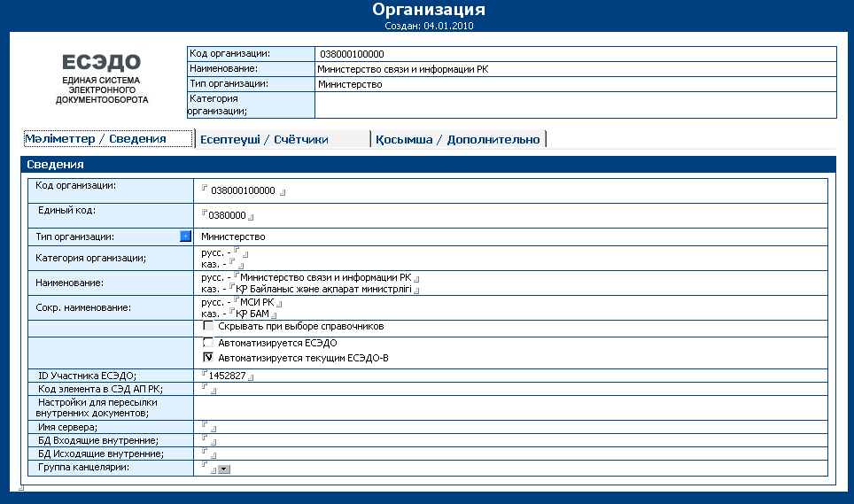Click the Группа канцелярии label

click(83, 467)
